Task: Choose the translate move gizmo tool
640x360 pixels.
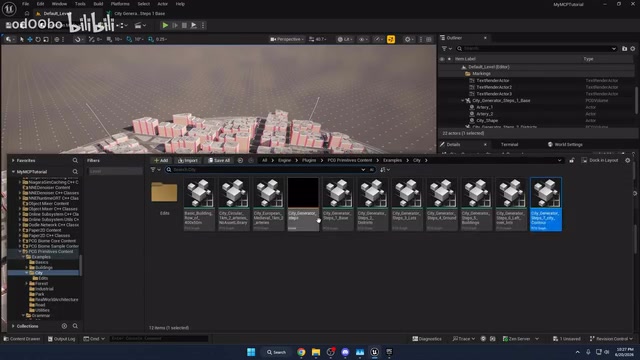Action: click(x=30, y=40)
